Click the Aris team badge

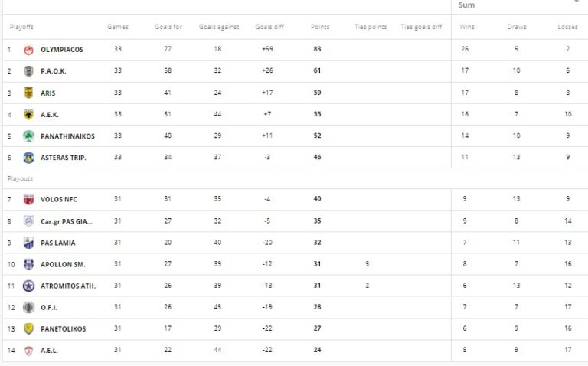point(28,93)
